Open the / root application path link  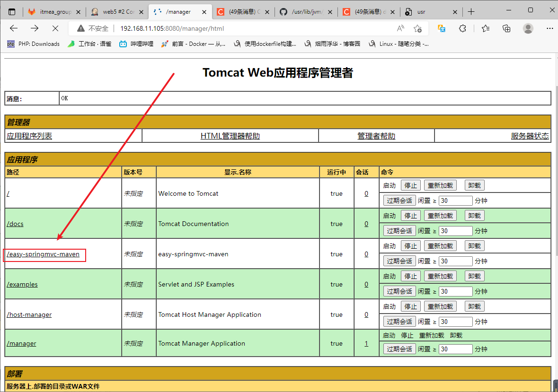[x=8, y=194]
